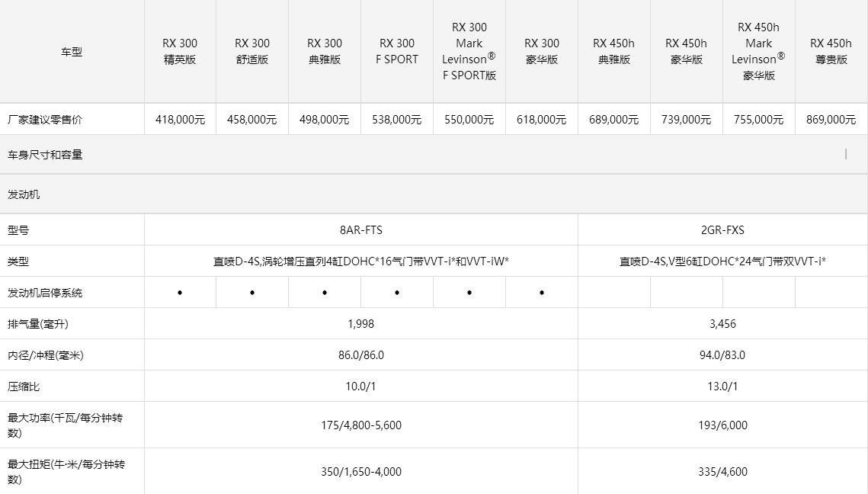
Task: Click the 13.0/1 compression ratio value
Action: (x=722, y=387)
